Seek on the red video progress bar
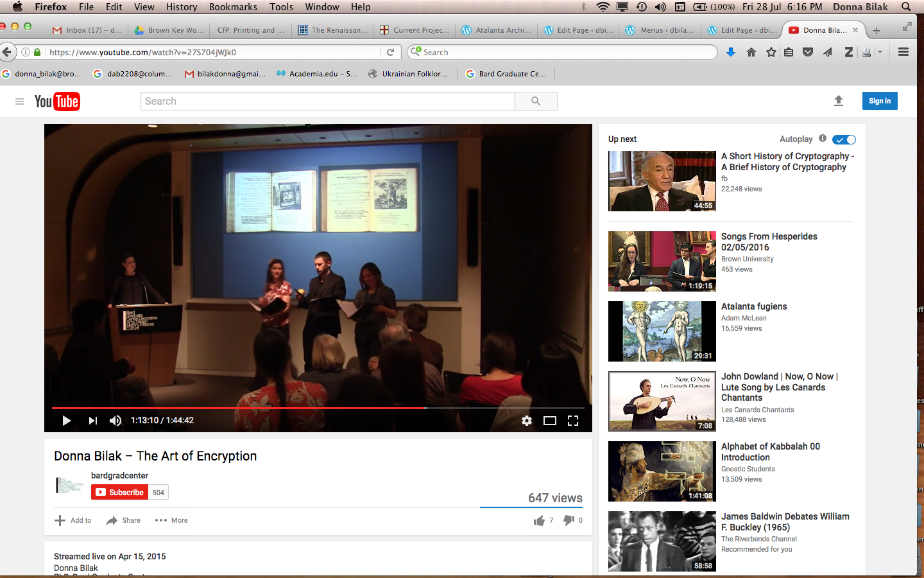This screenshot has height=578, width=924. pos(257,408)
